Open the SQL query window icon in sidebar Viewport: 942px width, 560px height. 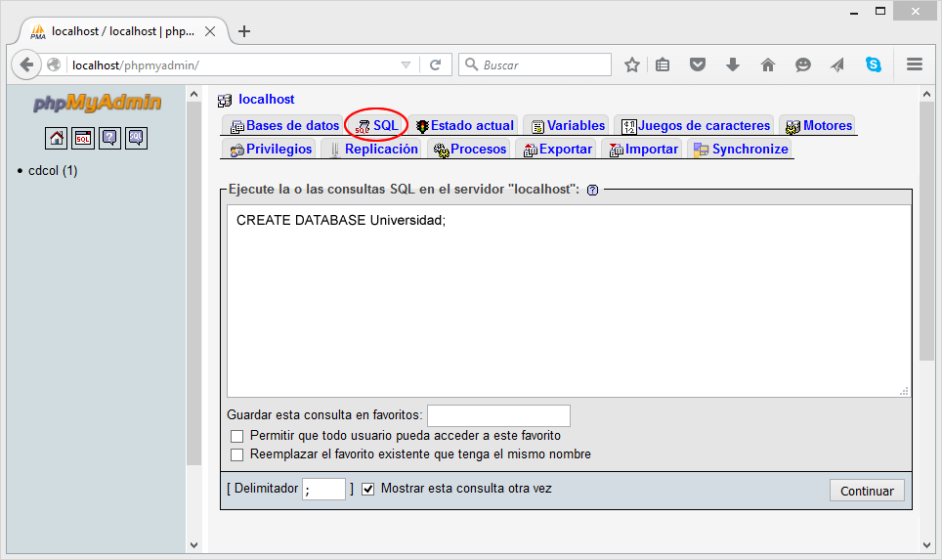click(83, 138)
